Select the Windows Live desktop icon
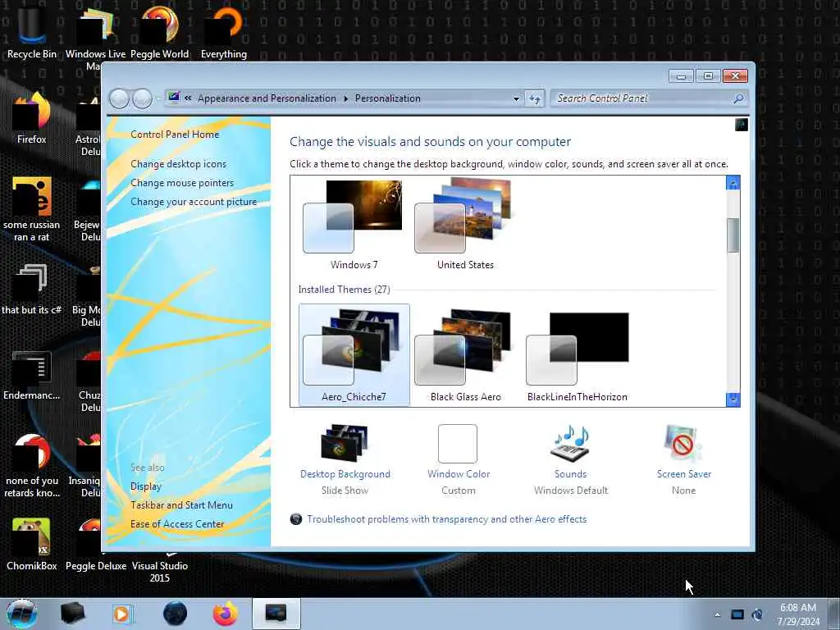 [95, 38]
